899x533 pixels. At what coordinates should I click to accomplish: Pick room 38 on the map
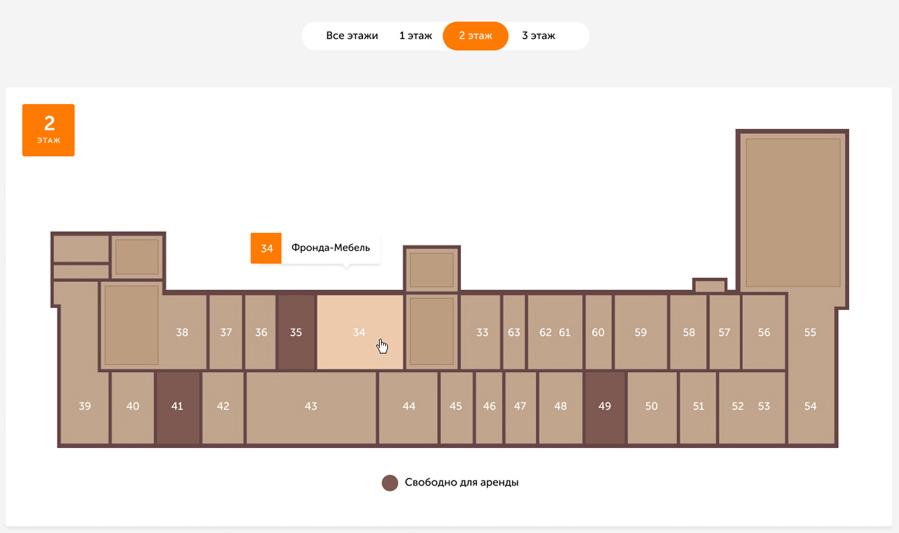(x=182, y=332)
